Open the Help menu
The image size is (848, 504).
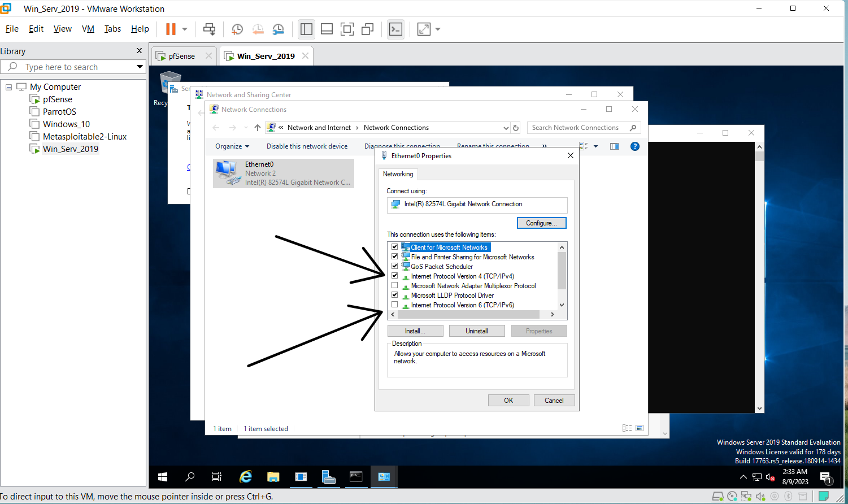(x=140, y=29)
